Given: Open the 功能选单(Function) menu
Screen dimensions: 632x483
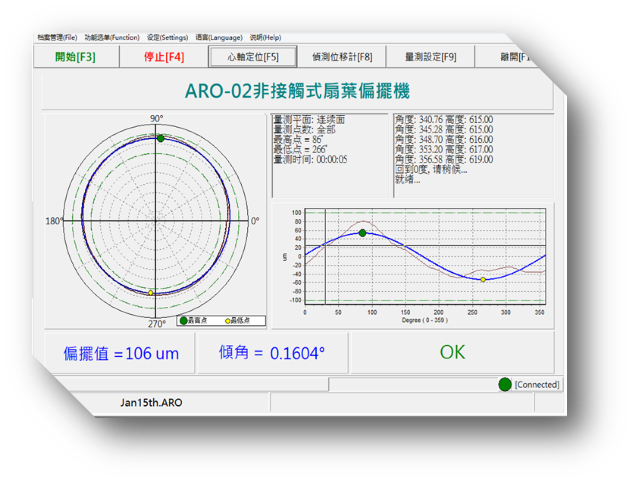Looking at the screenshot, I should [112, 37].
